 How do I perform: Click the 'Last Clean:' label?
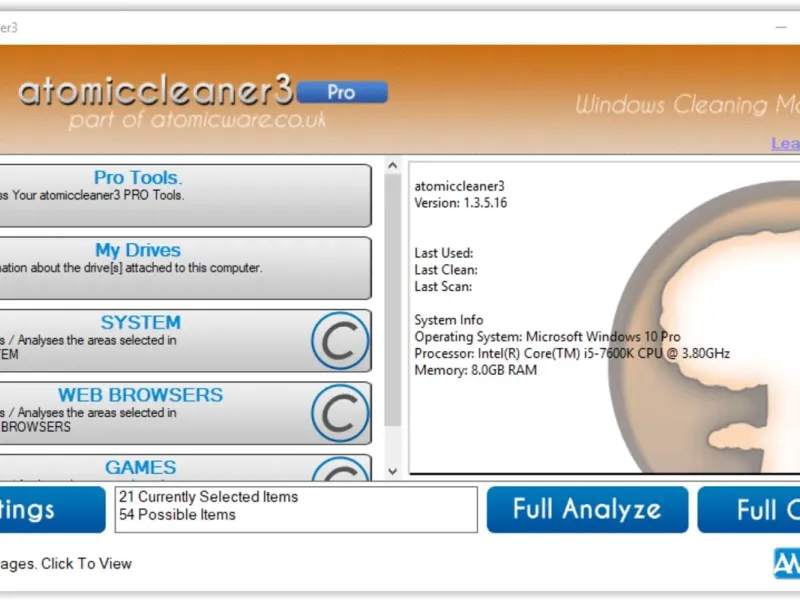pyautogui.click(x=446, y=270)
